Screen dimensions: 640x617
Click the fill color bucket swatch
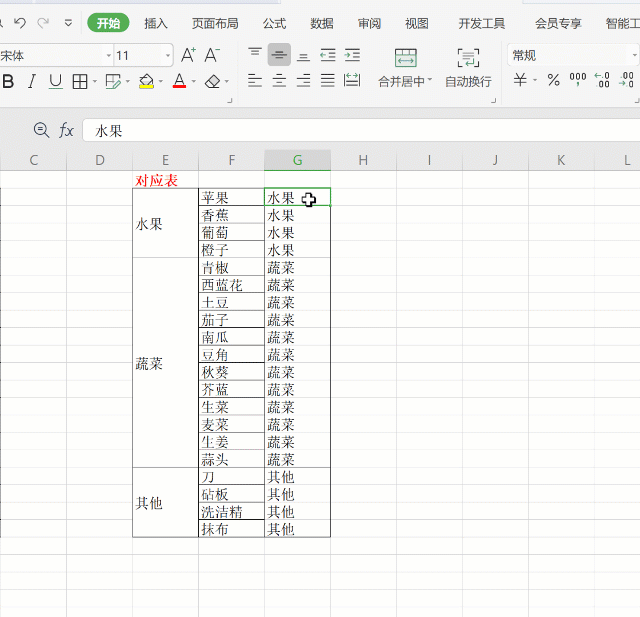146,81
